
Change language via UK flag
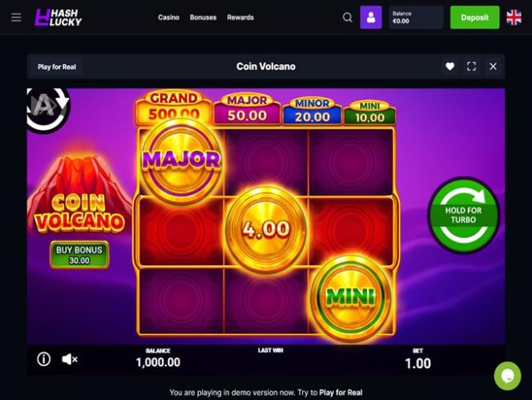(514, 18)
